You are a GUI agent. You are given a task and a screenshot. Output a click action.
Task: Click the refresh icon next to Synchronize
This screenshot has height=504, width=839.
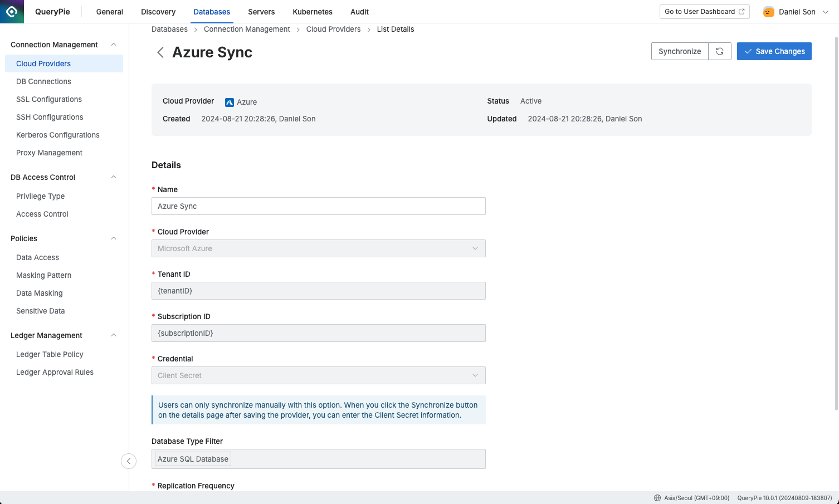click(720, 51)
